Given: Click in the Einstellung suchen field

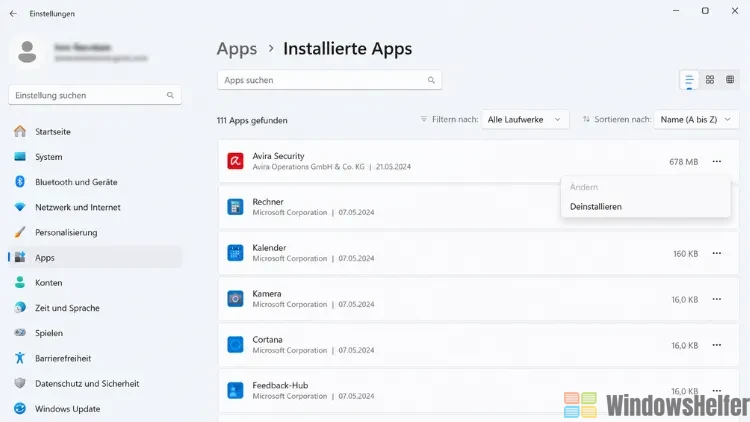Looking at the screenshot, I should pyautogui.click(x=95, y=95).
